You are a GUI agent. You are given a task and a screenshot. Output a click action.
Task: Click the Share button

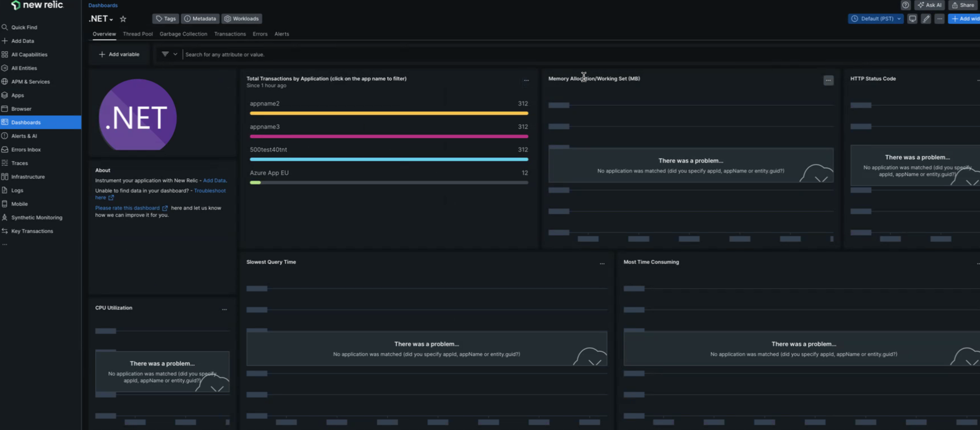[963, 5]
